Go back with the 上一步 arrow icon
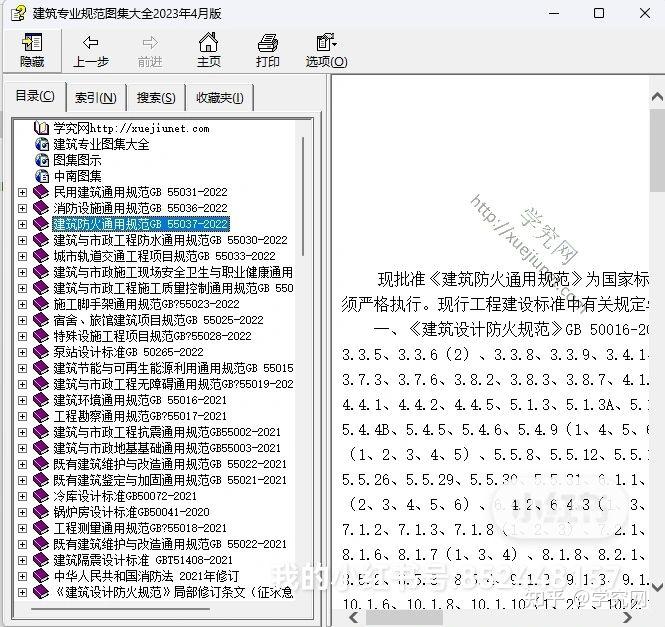Screen dimensions: 665x627 point(90,42)
